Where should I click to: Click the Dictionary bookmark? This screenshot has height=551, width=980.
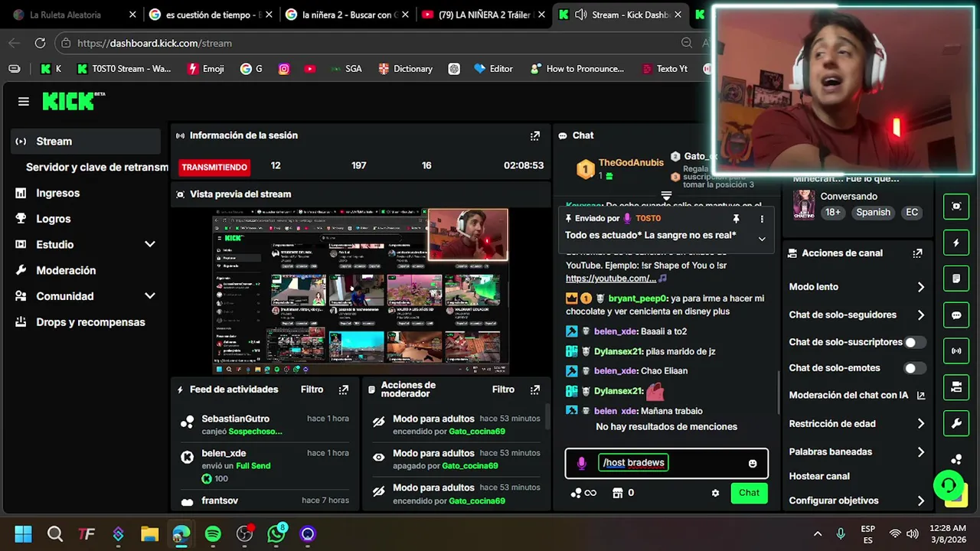405,69
